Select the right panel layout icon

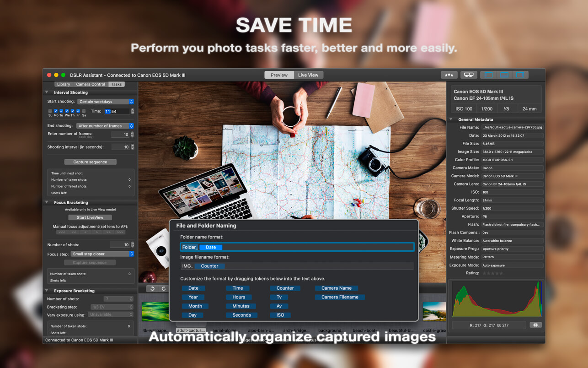pyautogui.click(x=521, y=75)
